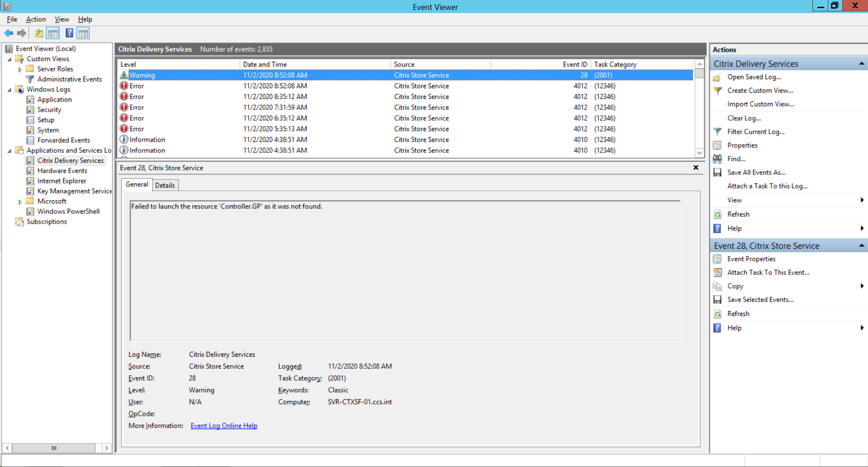Collapse the Windows Logs tree node
Viewport: 868px width, 467px height.
[x=9, y=90]
